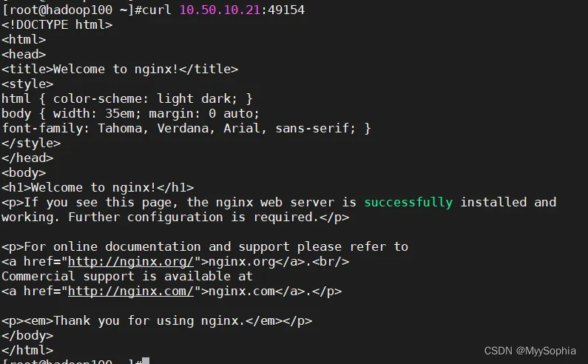Viewport: 588px width, 364px height.
Task: Click the h1 heading "Welcome to nginx!" line
Action: click(98, 187)
